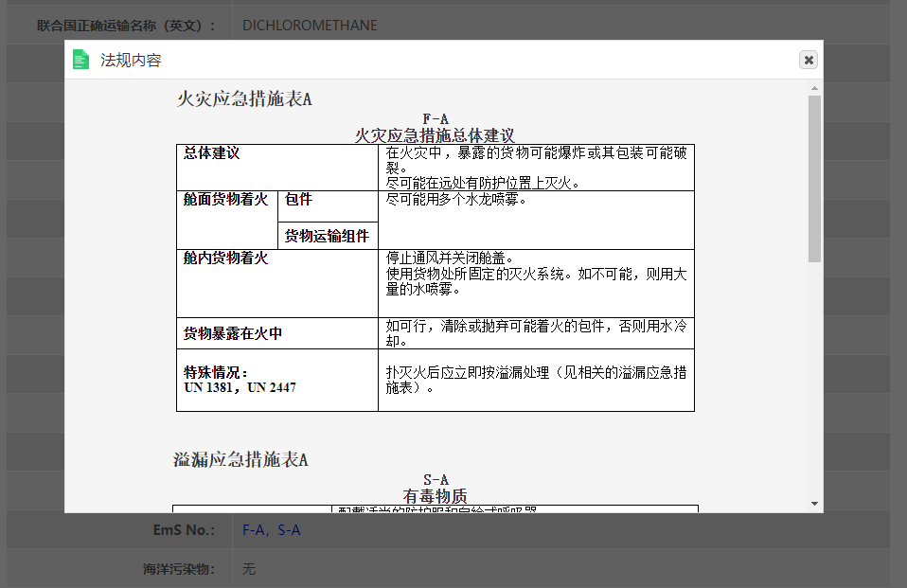Click the 舱面货物着火 cell
Screen dimensions: 907x588
pos(227,220)
